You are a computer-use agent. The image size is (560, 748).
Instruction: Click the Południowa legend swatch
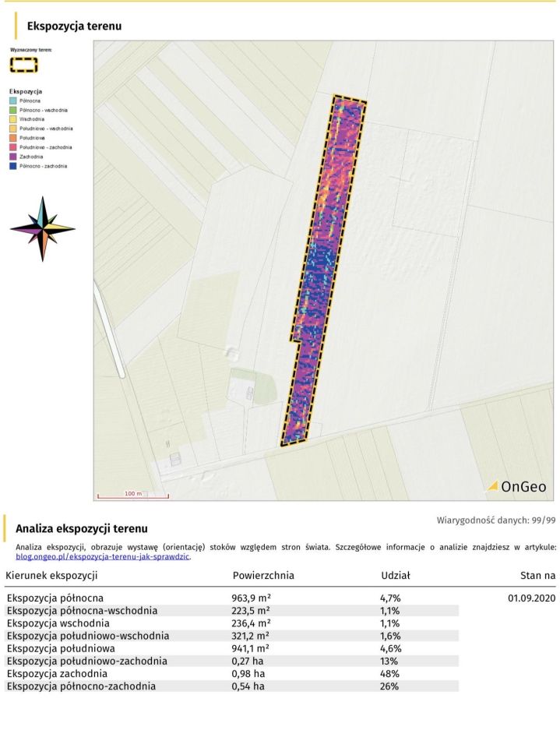[x=13, y=138]
